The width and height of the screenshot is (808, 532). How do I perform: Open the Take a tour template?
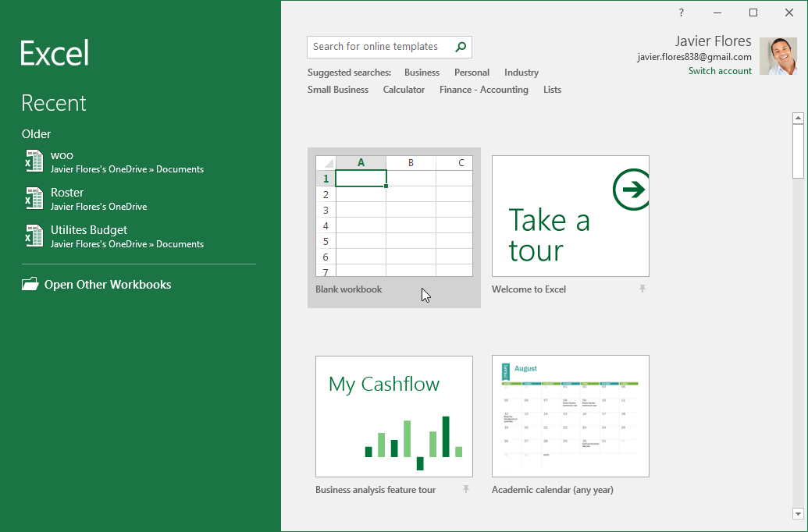570,217
